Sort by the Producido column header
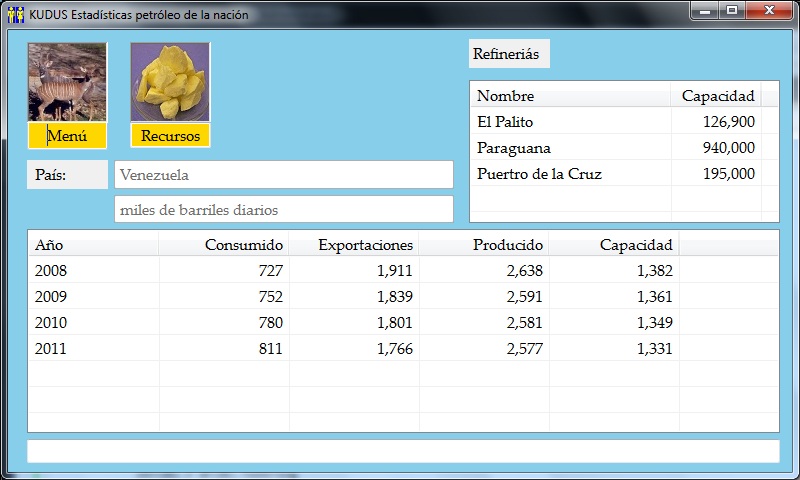This screenshot has height=480, width=800. [484, 245]
